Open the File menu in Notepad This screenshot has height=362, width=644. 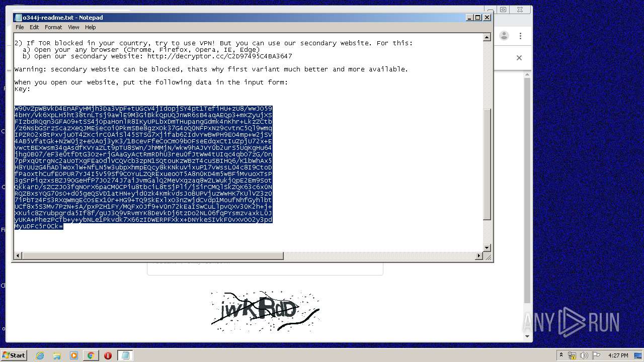click(20, 27)
